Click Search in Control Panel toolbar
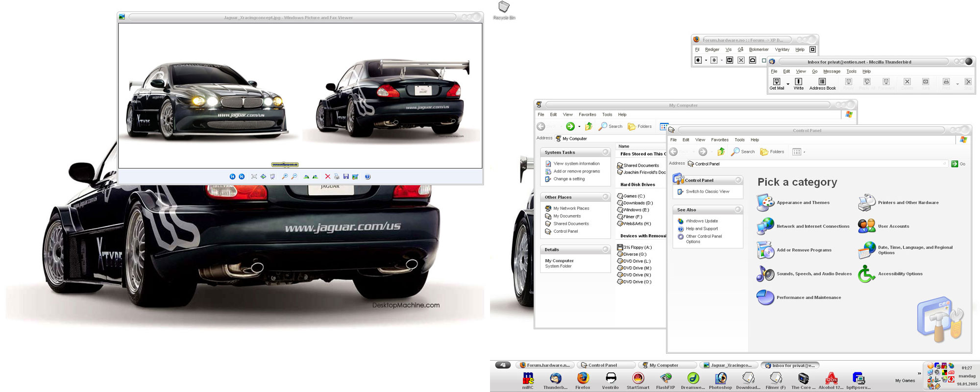Image resolution: width=980 pixels, height=392 pixels. coord(743,151)
